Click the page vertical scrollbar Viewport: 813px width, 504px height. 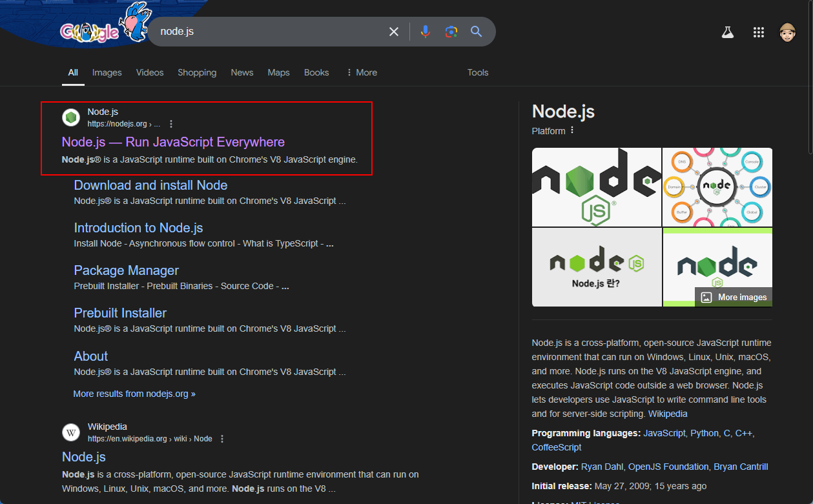(x=810, y=77)
